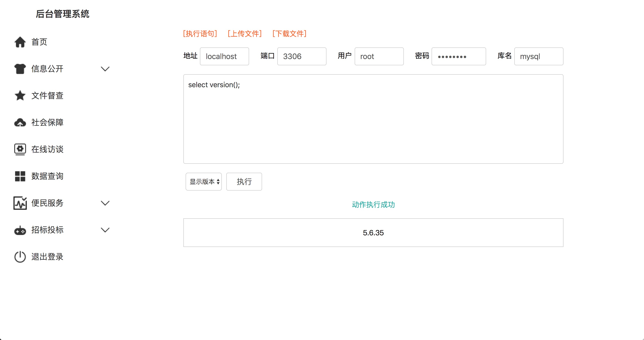644x340 pixels.
Task: Click the power icon for 退出登录
Action: pyautogui.click(x=20, y=257)
